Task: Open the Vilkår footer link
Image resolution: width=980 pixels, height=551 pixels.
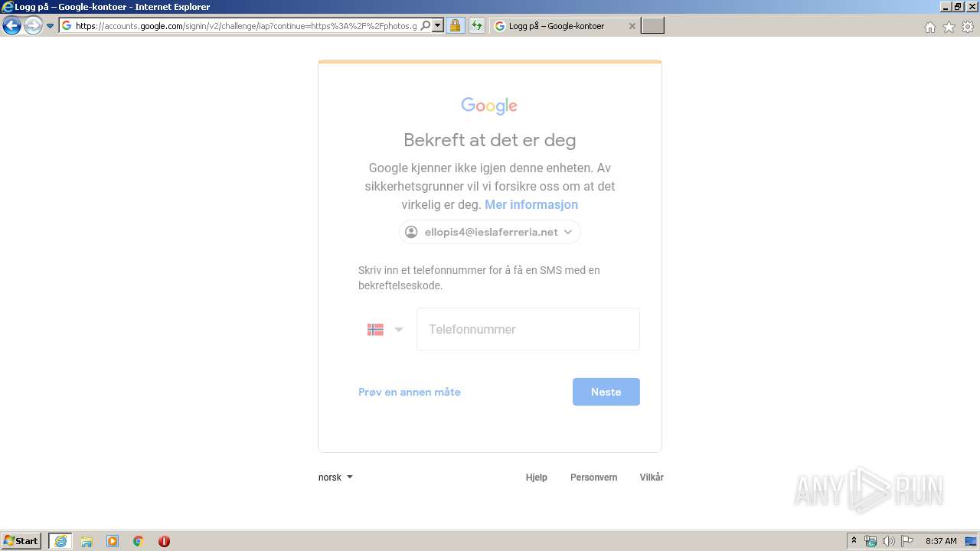Action: click(652, 477)
